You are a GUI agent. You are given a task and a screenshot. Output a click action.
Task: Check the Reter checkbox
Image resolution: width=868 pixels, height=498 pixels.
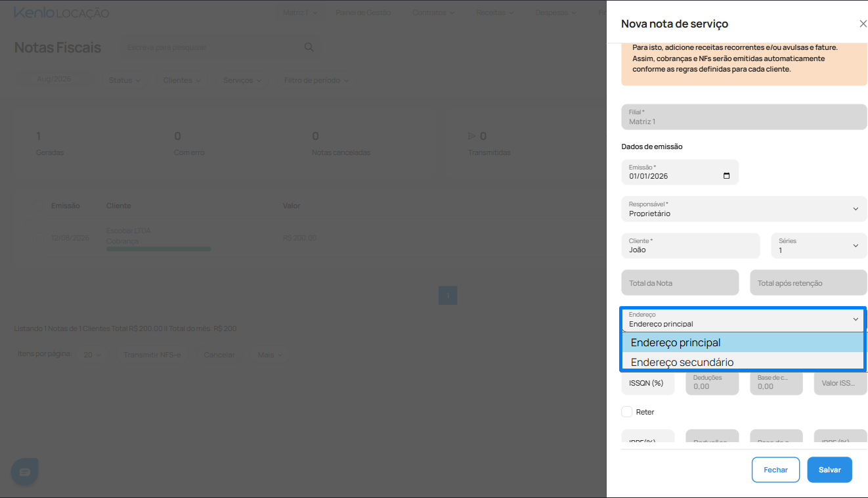[627, 412]
